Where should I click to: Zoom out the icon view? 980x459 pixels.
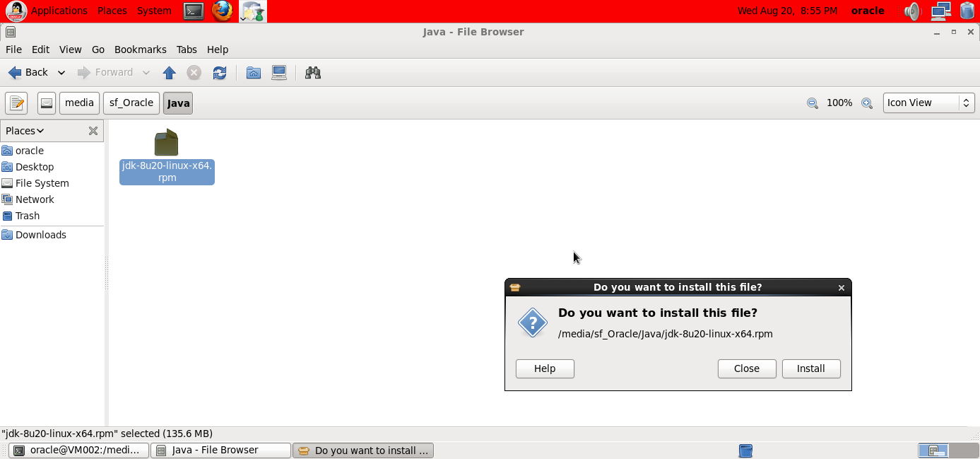[813, 103]
